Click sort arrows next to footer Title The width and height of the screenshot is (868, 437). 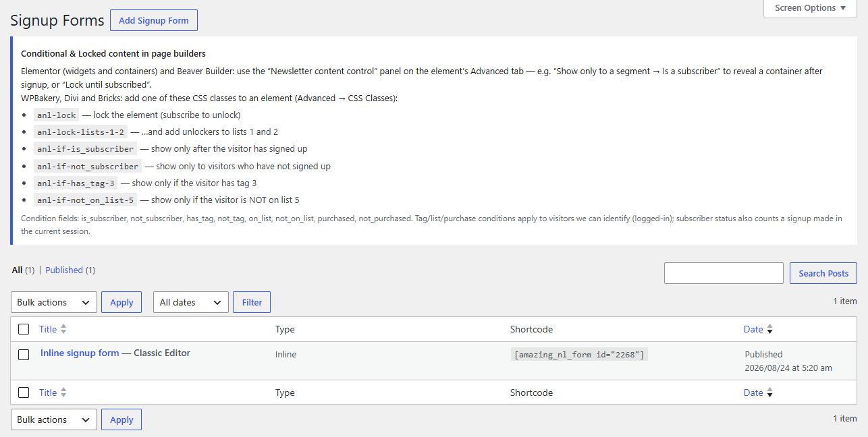(x=63, y=392)
